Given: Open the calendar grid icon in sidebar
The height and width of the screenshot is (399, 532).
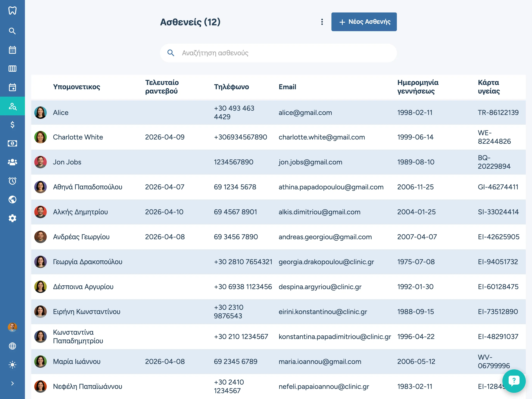Looking at the screenshot, I should tap(12, 50).
